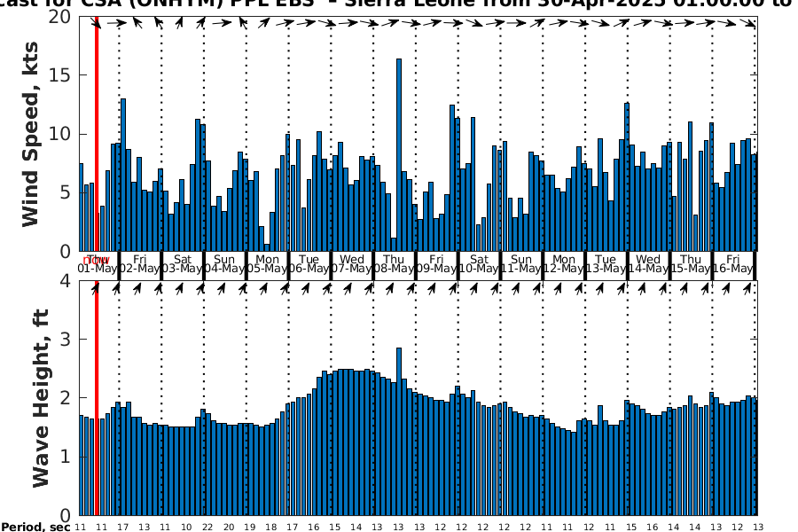Viewport: 798px width, 532px height.
Task: Click the "Period, sec" row label
Action: (x=35, y=527)
